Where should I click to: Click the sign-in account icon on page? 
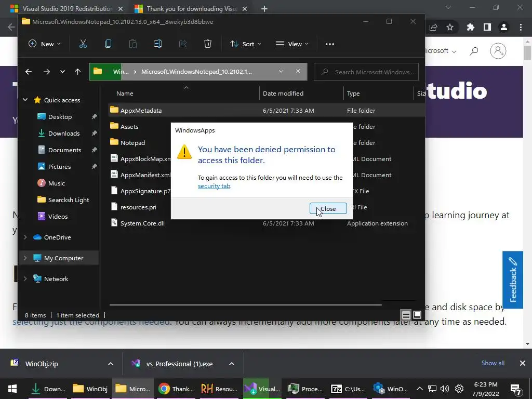[498, 51]
